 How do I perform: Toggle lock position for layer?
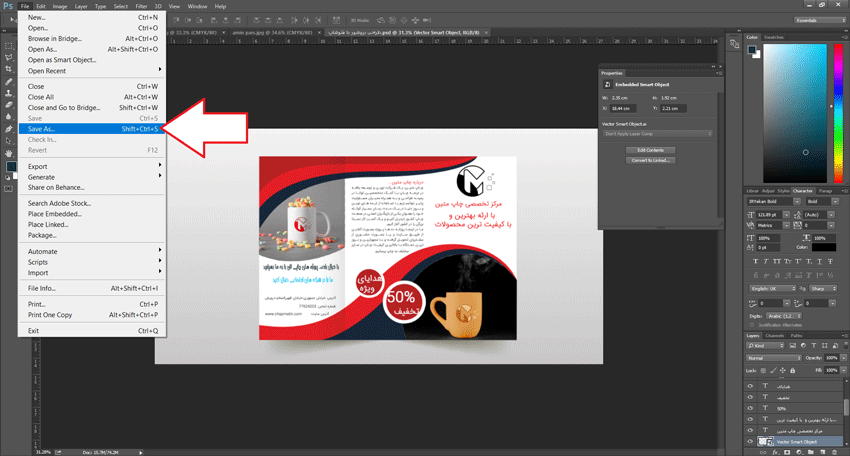click(x=782, y=370)
